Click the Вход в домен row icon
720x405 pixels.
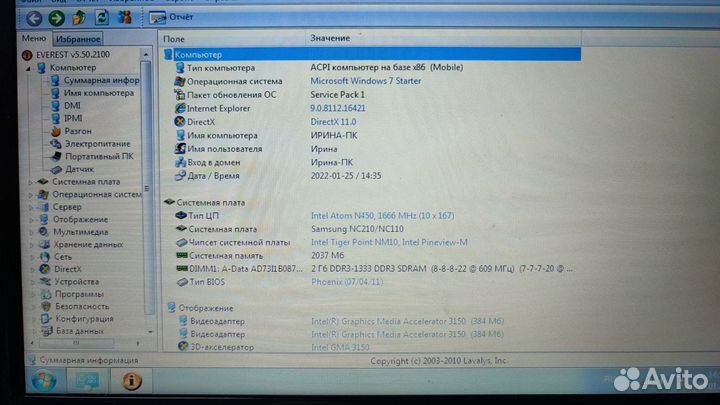tap(180, 162)
